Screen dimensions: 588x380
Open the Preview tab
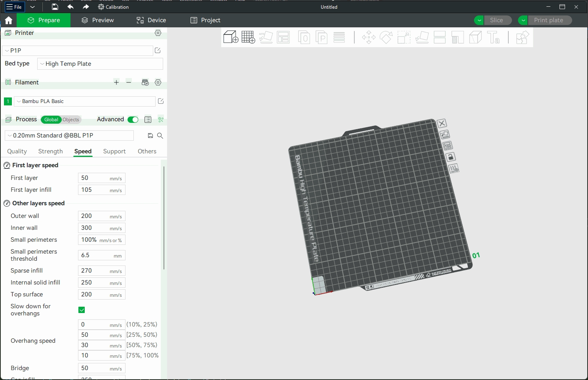click(x=98, y=20)
